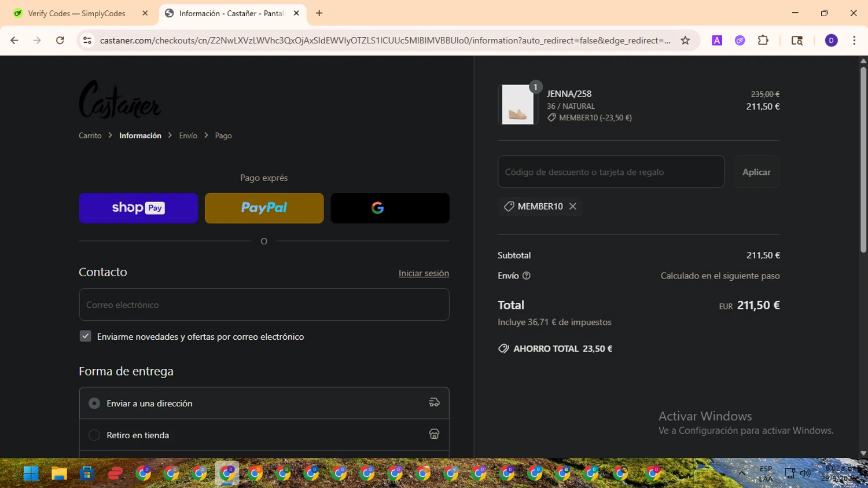
Task: Open the site information icon in the address bar
Action: [87, 41]
